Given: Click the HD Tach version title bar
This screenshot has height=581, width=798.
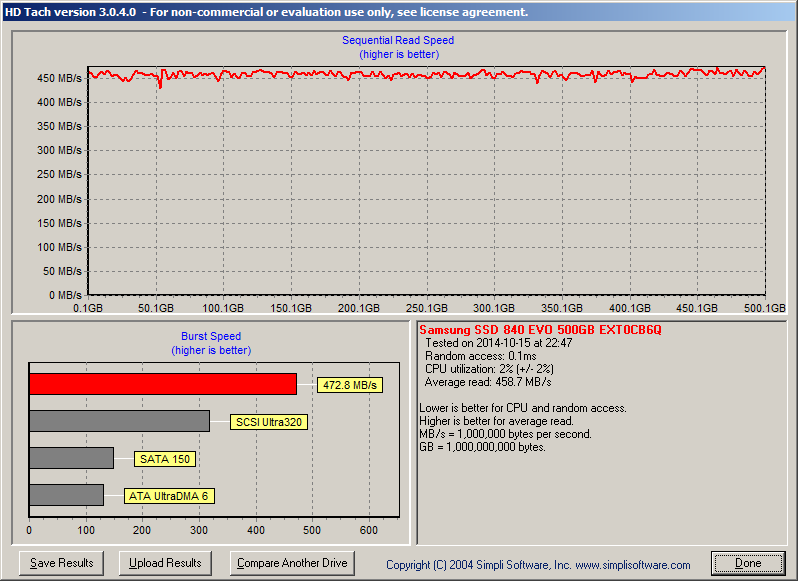Looking at the screenshot, I should (x=399, y=12).
